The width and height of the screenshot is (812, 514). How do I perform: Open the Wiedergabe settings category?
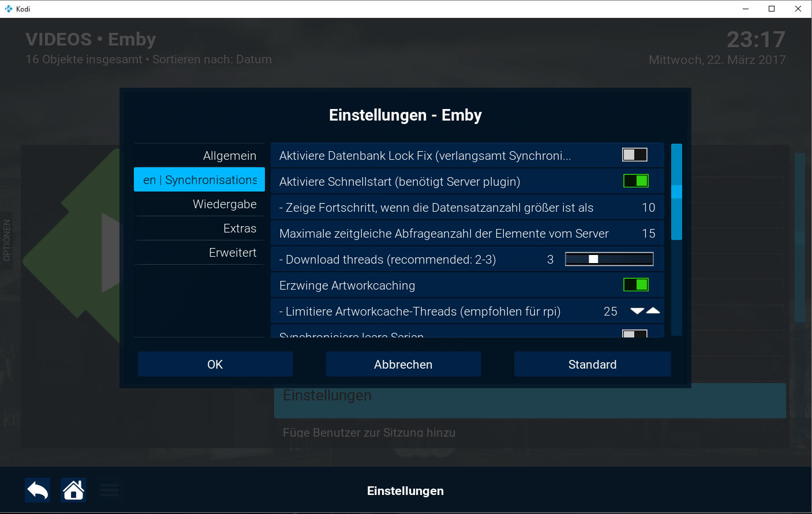pos(199,204)
